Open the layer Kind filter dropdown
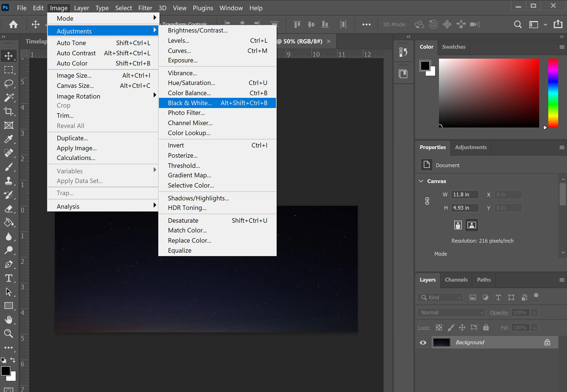The image size is (567, 392). (x=440, y=297)
